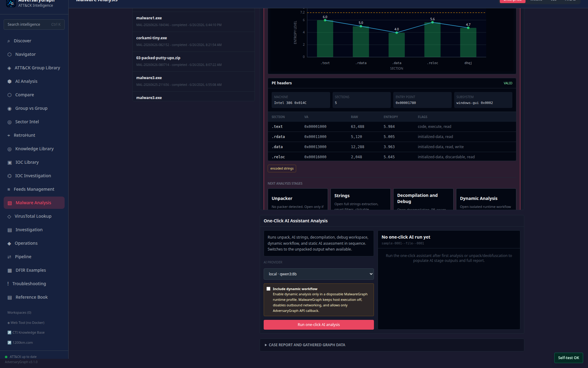The height and width of the screenshot is (368, 588).
Task: Click the Malware Analysis icon
Action: [x=9, y=203]
